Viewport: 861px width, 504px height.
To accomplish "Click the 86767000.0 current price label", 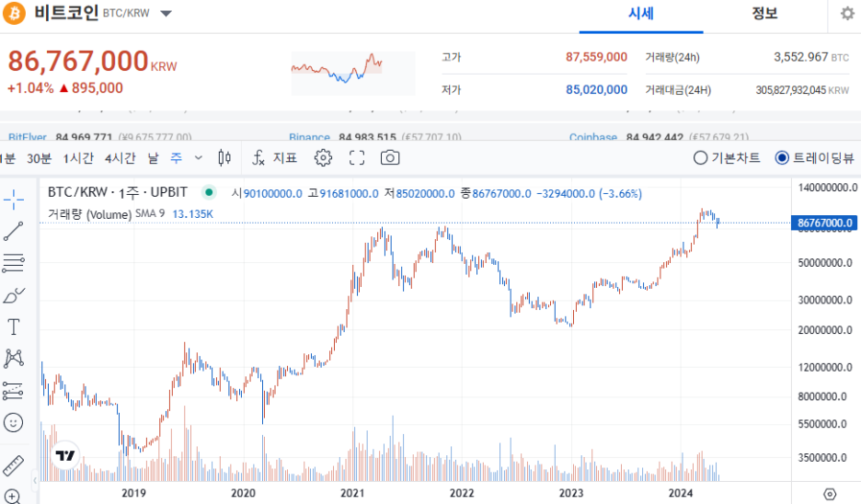I will (824, 223).
